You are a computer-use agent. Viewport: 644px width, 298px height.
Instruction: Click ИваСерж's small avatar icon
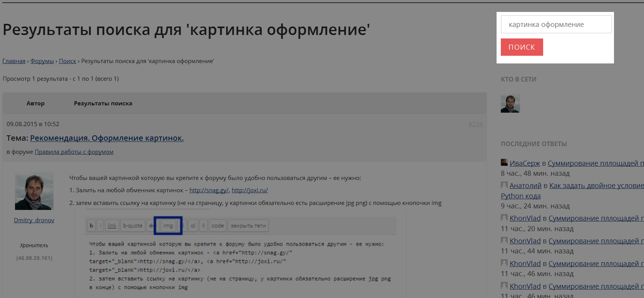(504, 162)
